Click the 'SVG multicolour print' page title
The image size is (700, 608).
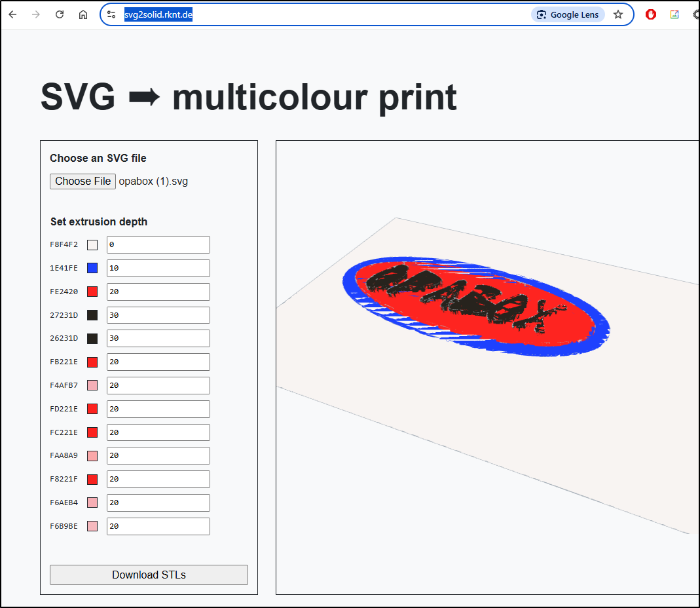tap(248, 98)
